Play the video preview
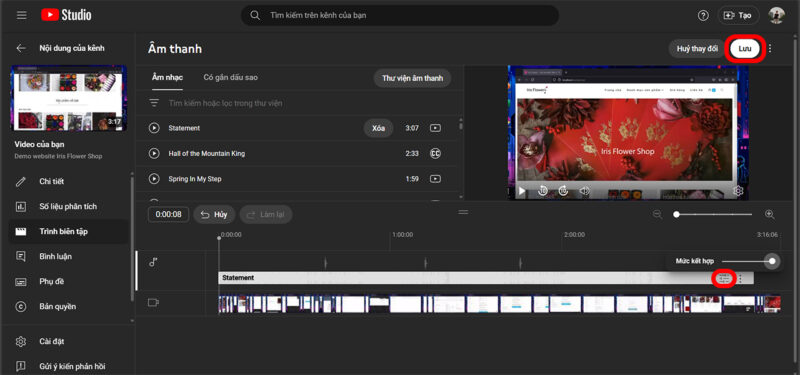The height and width of the screenshot is (375, 800). click(522, 191)
